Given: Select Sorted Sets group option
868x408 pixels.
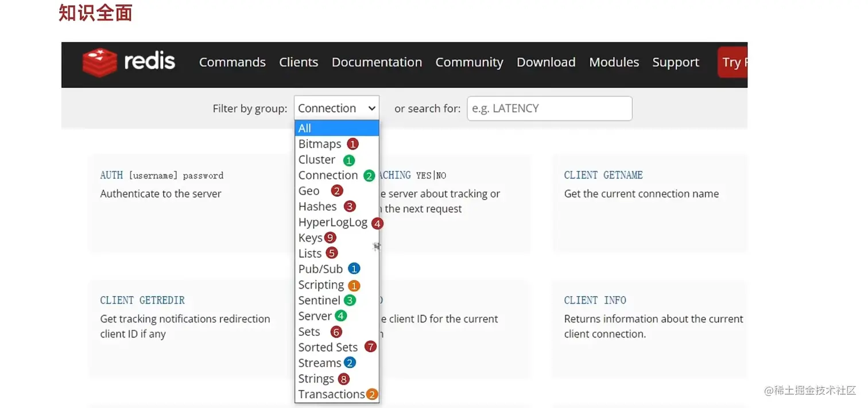Looking at the screenshot, I should point(337,347).
